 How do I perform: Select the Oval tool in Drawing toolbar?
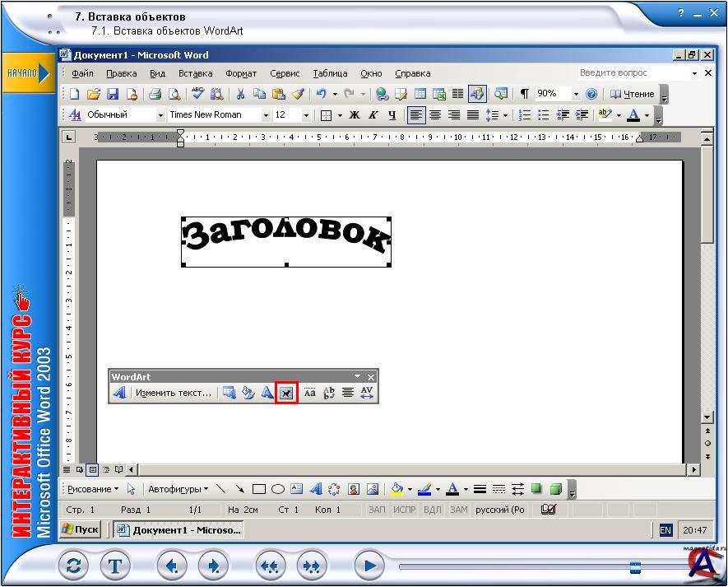(x=278, y=489)
